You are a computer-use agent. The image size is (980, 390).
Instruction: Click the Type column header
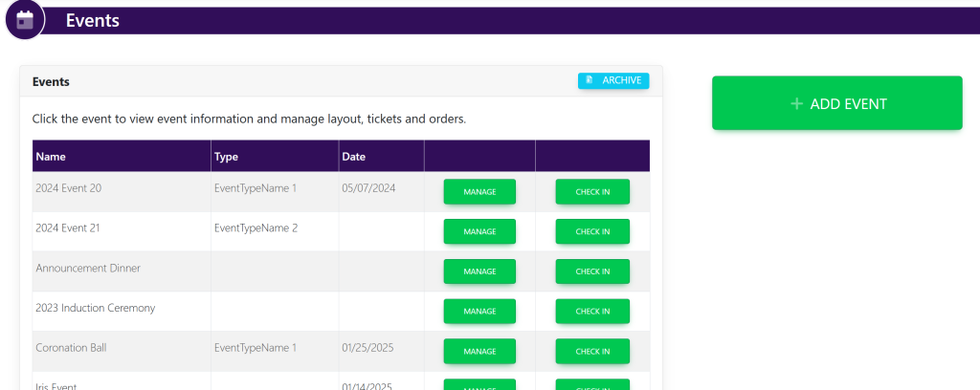pos(226,157)
